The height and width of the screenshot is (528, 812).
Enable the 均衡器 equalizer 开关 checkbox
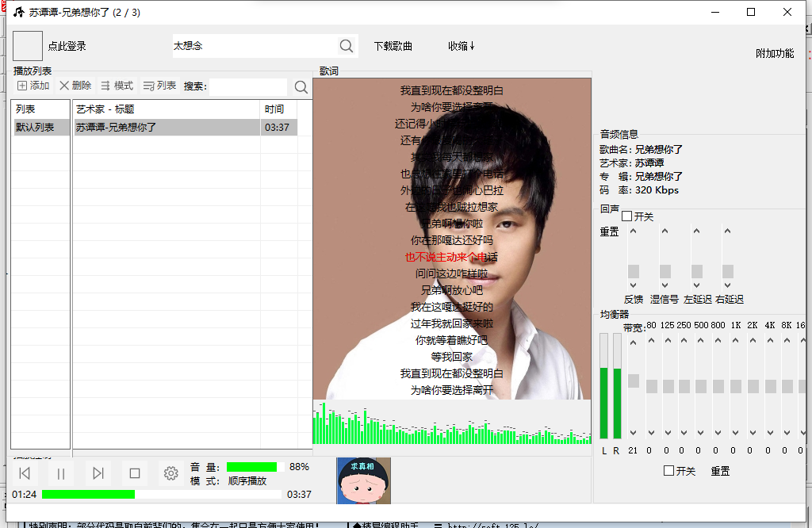[x=668, y=471]
